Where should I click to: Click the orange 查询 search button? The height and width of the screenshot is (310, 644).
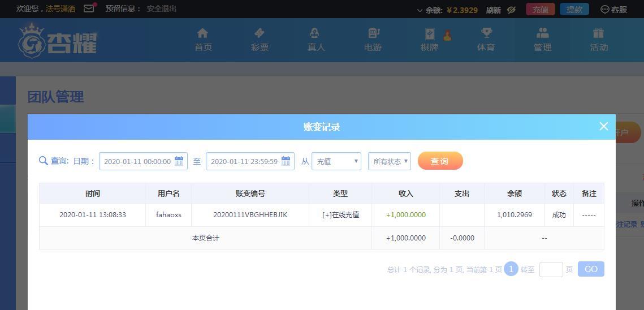[x=440, y=161]
